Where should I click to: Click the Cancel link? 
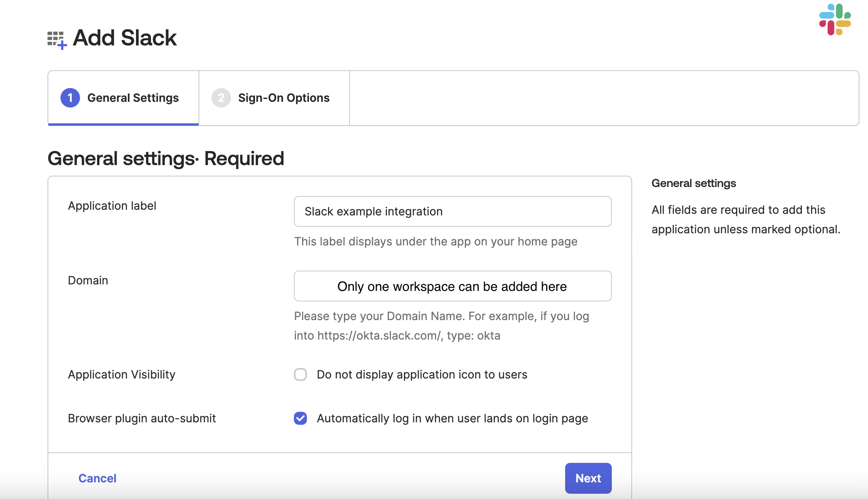pos(97,478)
